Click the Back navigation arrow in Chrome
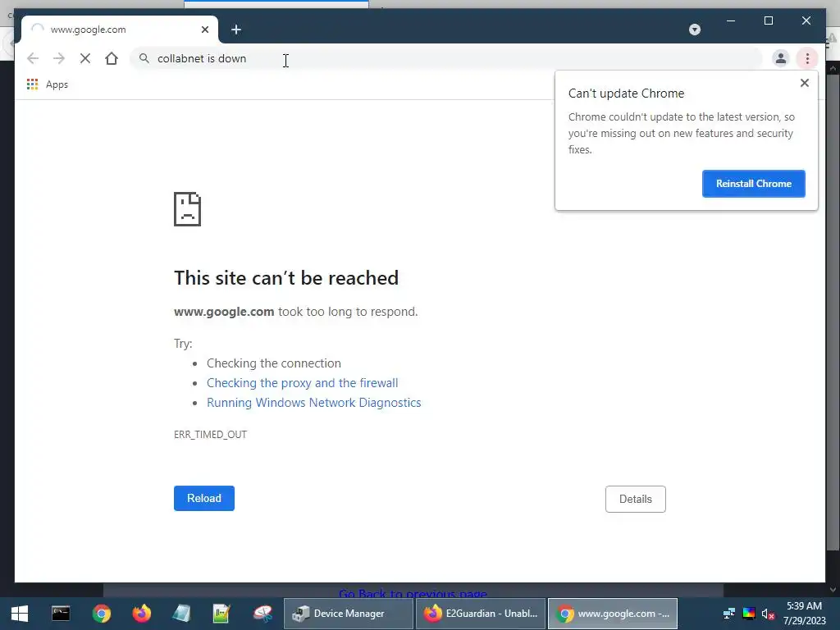Screen dimensions: 840x630 tap(33, 58)
